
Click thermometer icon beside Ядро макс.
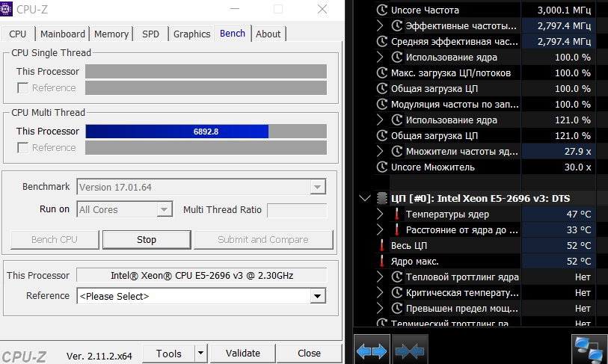(x=382, y=262)
